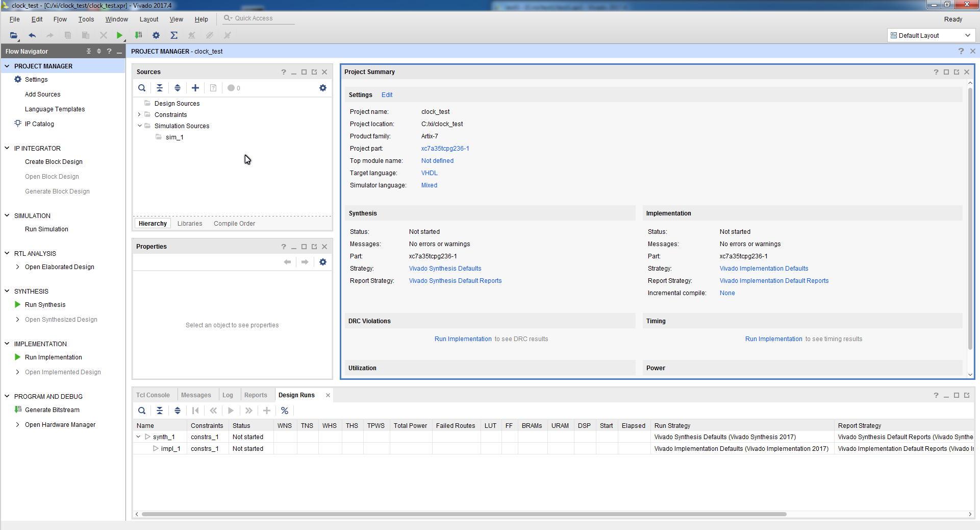980x530 pixels.
Task: Open Properties panel settings gear
Action: click(323, 262)
